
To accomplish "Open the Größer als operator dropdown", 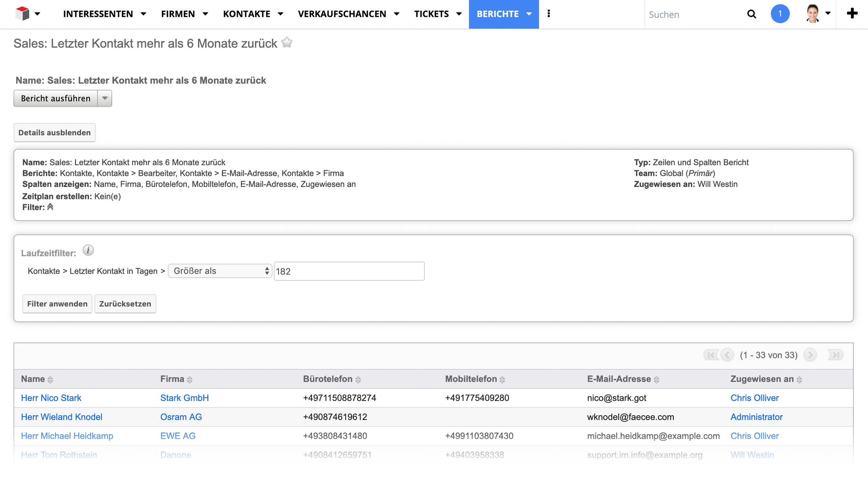I will pyautogui.click(x=220, y=271).
